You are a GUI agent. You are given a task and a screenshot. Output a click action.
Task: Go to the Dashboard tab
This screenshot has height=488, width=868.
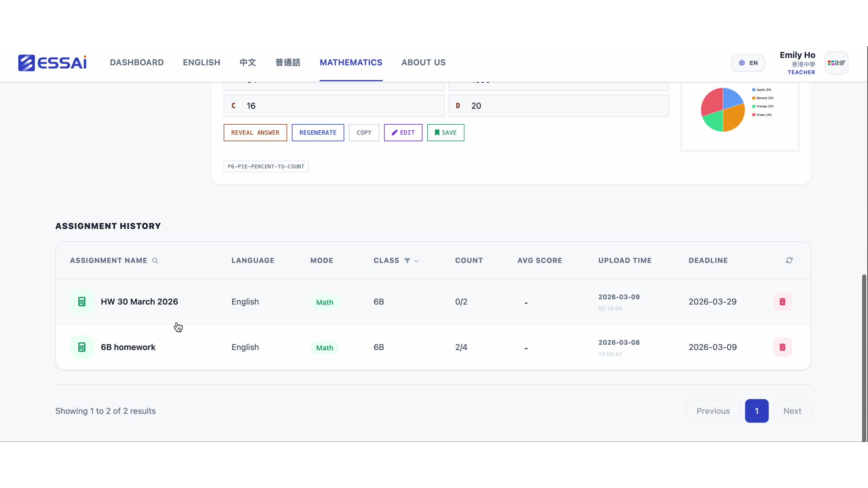tap(137, 63)
